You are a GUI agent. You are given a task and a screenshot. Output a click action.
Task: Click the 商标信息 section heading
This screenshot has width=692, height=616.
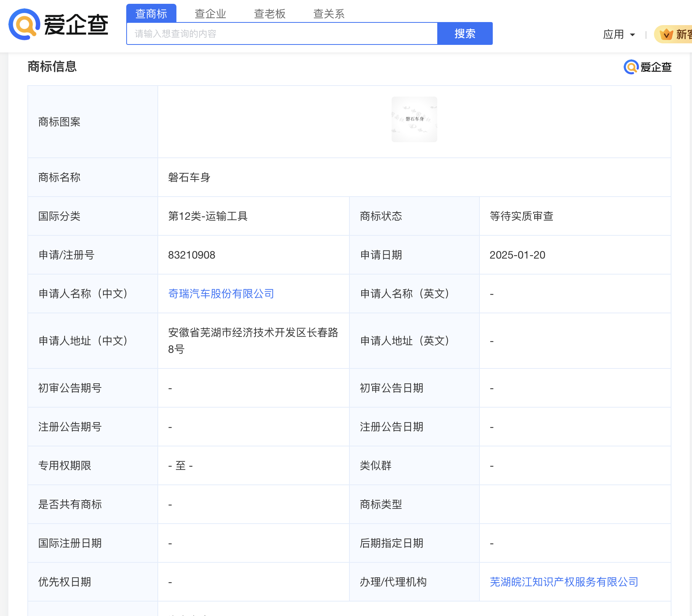[52, 67]
